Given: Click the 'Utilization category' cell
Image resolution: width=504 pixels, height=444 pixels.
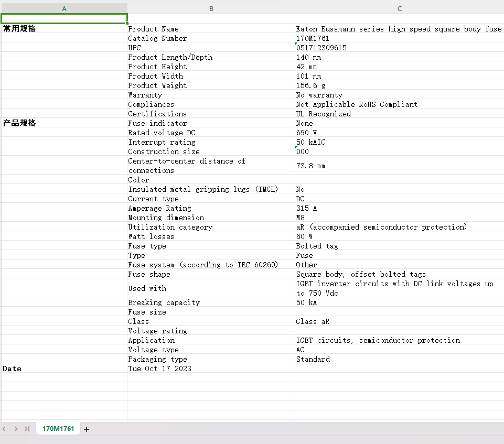Looking at the screenshot, I should coord(211,227).
